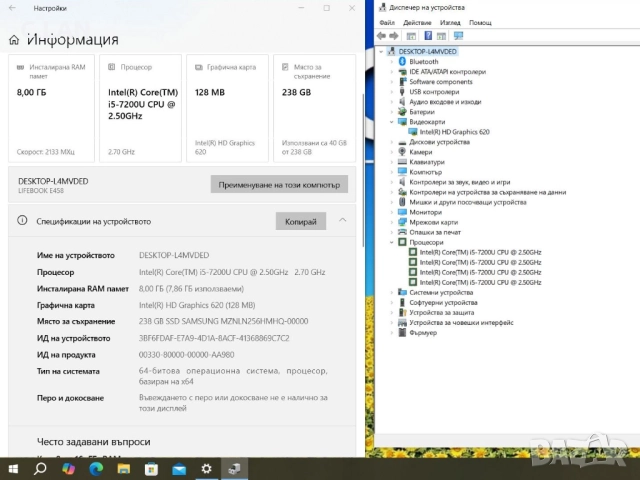Select the Клавиатури category icon
The image size is (640, 480).
click(x=402, y=162)
